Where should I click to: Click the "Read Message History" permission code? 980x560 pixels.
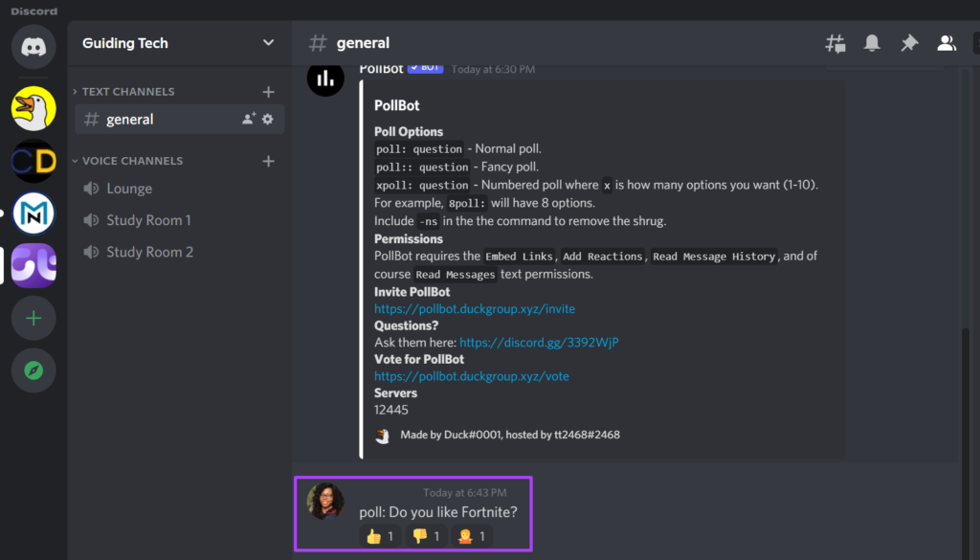pyautogui.click(x=714, y=257)
